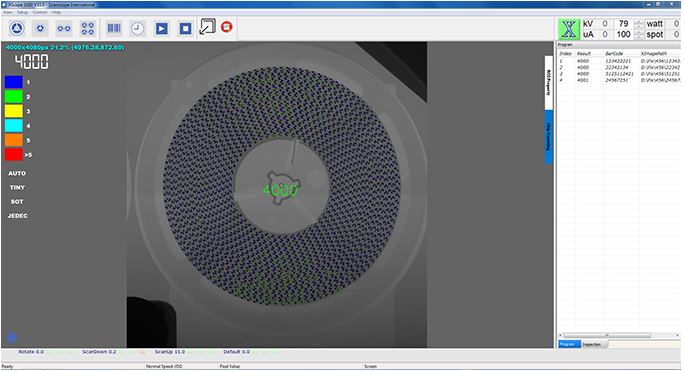Click the barcode scanner toolbar icon
Screen dimensions: 684x372
pos(114,28)
